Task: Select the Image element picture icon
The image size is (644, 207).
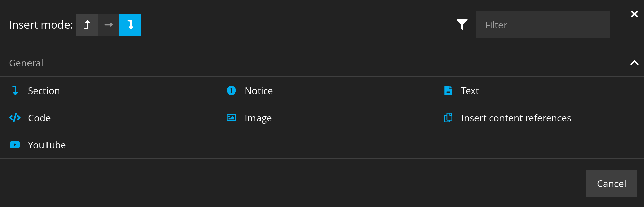Action: pyautogui.click(x=231, y=118)
